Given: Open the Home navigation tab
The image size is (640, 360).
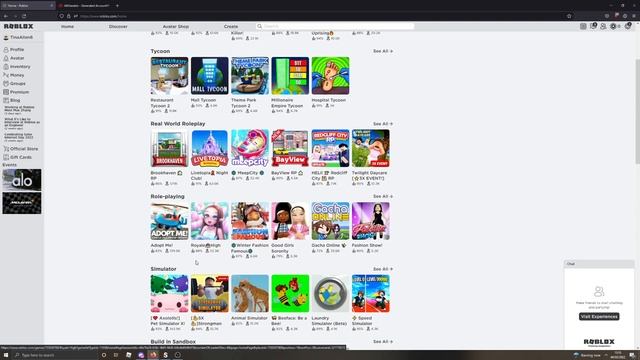Looking at the screenshot, I should 67,26.
